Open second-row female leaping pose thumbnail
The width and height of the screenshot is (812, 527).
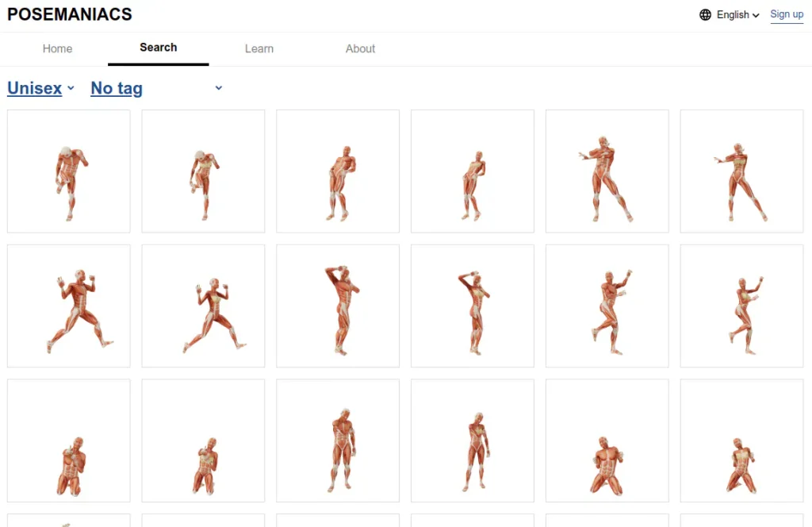click(203, 306)
